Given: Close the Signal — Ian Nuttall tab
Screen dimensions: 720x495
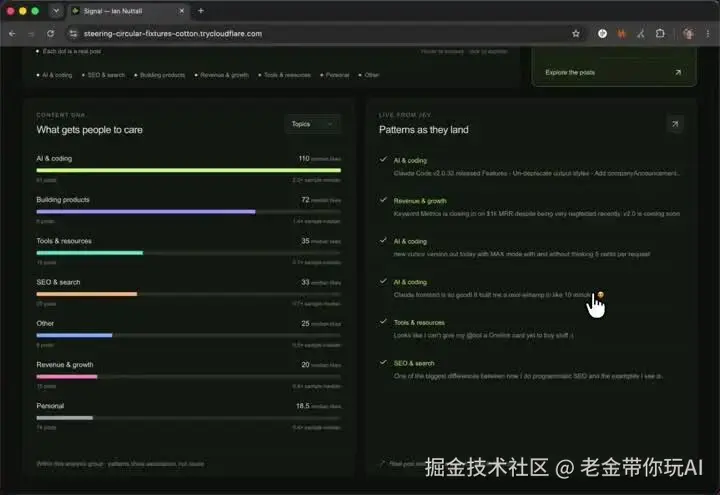Looking at the screenshot, I should (181, 11).
